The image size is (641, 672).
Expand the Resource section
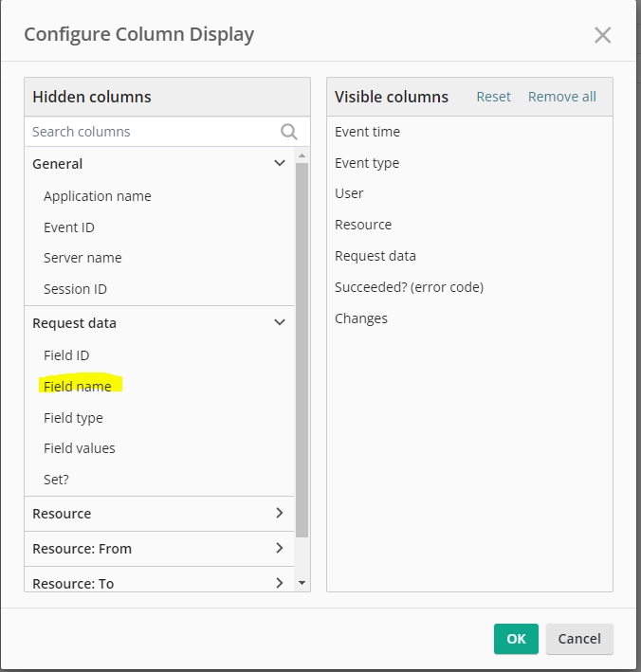[280, 513]
